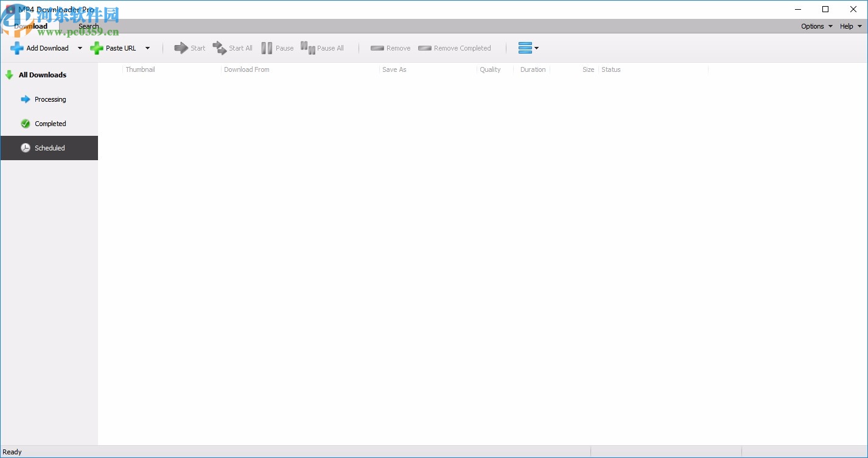
Task: Select the Processing category in the sidebar
Action: point(49,99)
